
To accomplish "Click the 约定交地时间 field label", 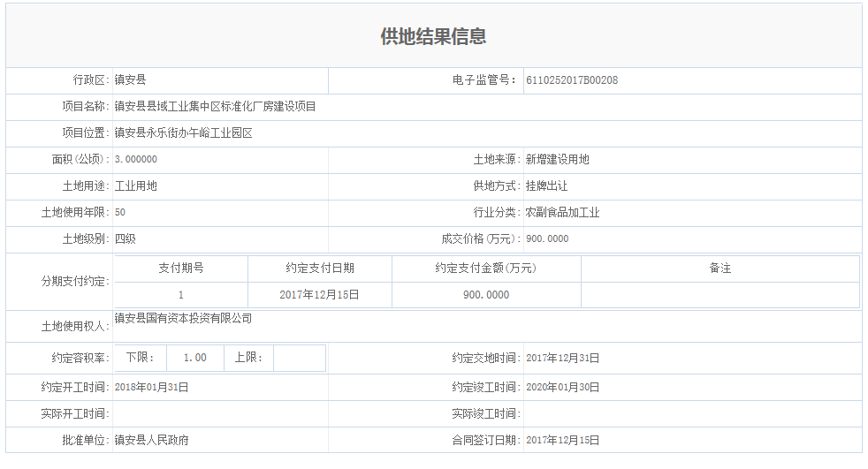I will pyautogui.click(x=486, y=359).
